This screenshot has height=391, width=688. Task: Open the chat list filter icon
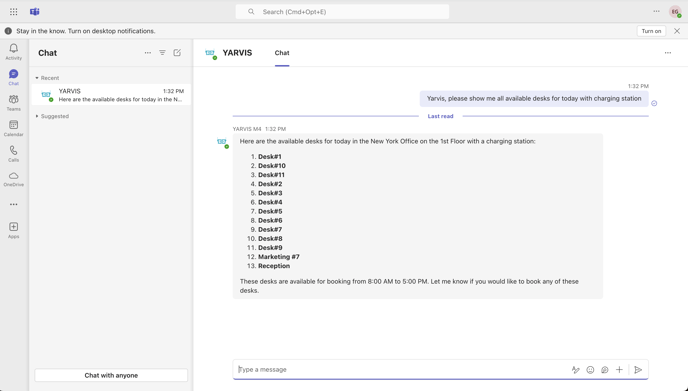tap(162, 53)
